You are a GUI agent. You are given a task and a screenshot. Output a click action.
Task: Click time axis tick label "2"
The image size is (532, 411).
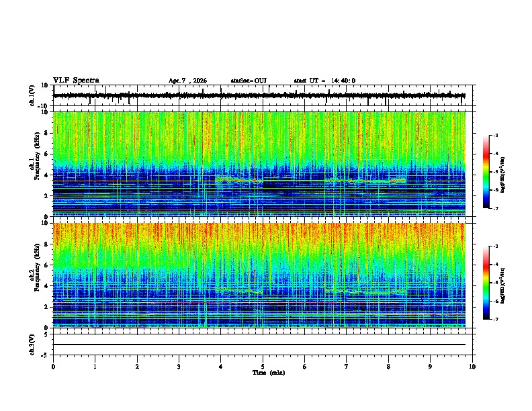[x=137, y=367]
